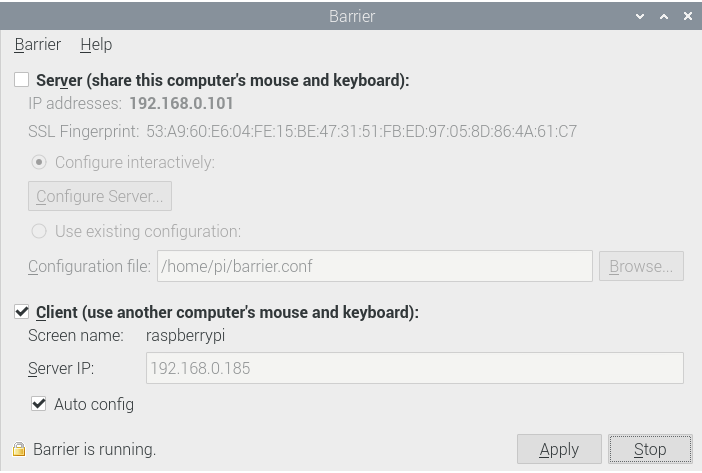Click the raspberrypi screen name text
This screenshot has width=702, height=473.
tap(185, 336)
